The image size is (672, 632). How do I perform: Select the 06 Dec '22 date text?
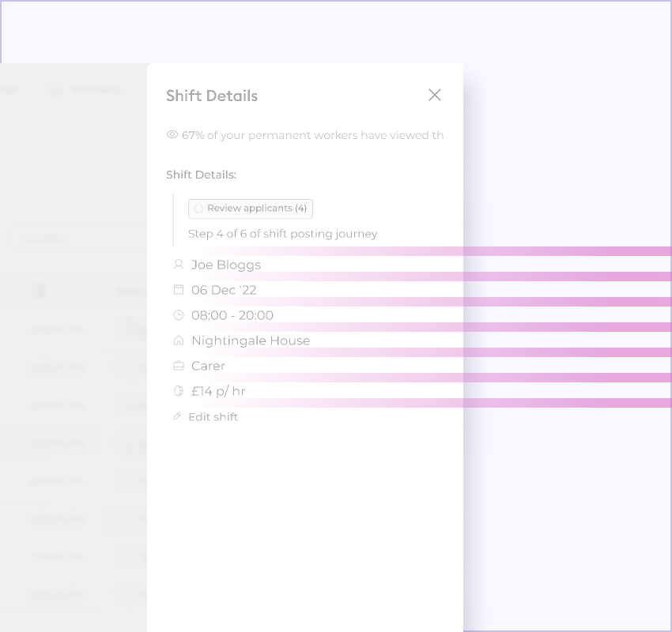[224, 290]
